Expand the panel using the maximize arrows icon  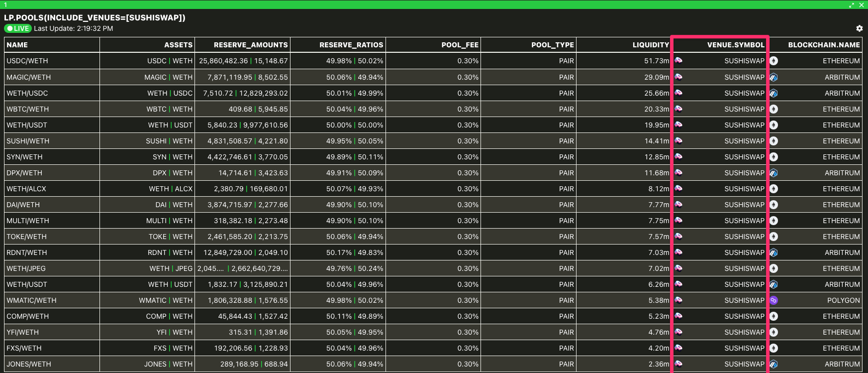coord(852,5)
